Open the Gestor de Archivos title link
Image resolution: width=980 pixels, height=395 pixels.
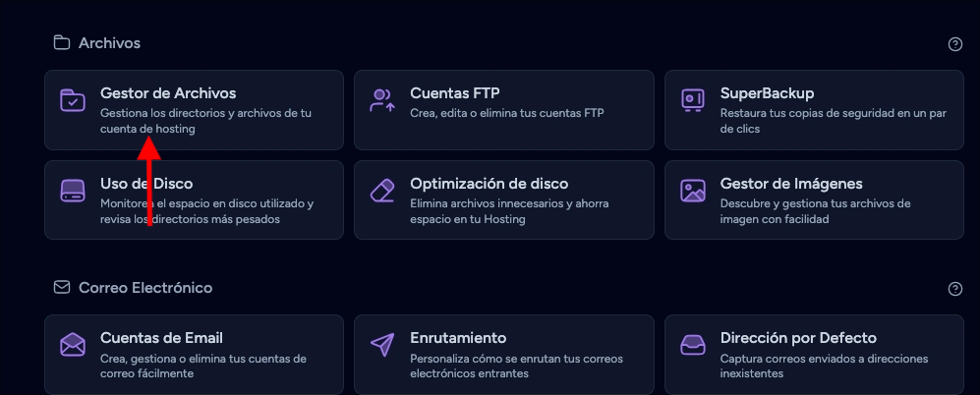coord(168,93)
